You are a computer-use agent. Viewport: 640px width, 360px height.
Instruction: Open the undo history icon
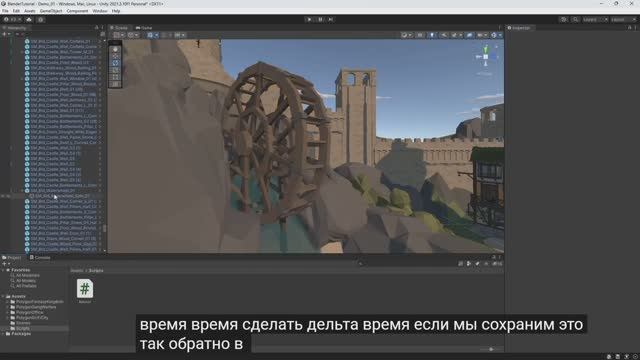[x=564, y=19]
